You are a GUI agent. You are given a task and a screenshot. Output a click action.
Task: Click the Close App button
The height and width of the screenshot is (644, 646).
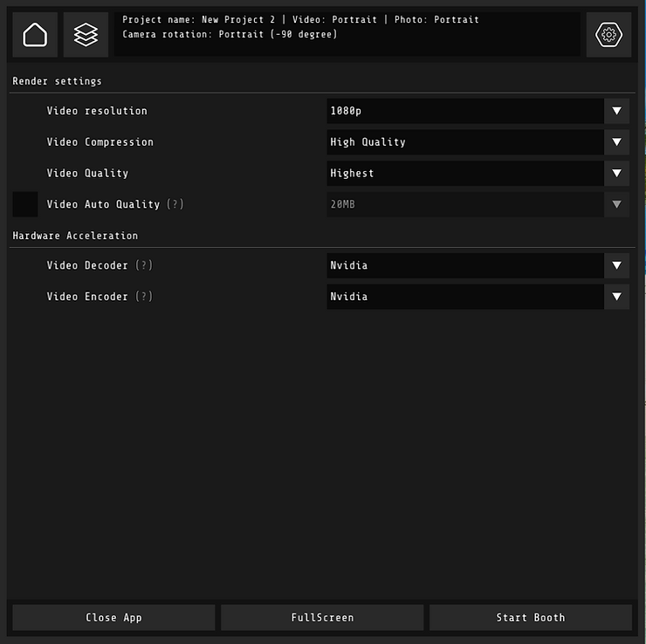click(113, 617)
